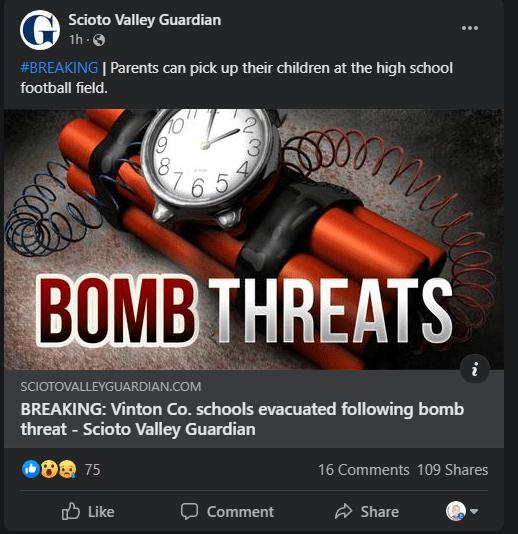This screenshot has width=518, height=534.
Task: Click the arrow icon beside Share
Action: click(343, 511)
